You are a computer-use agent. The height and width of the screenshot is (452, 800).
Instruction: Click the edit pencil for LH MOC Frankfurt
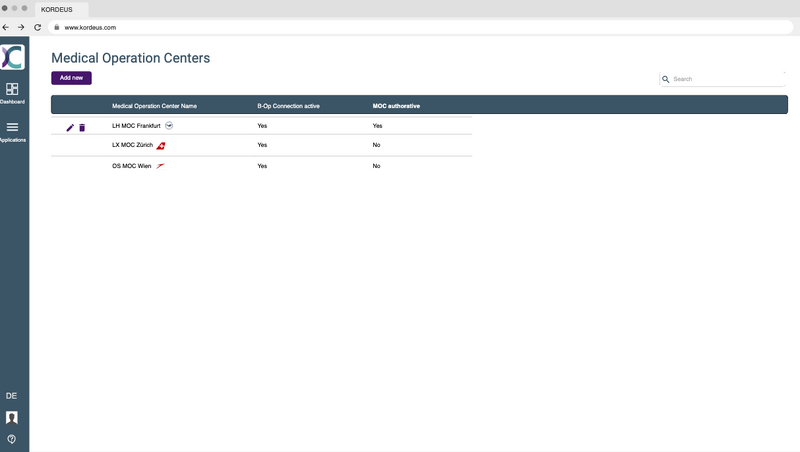click(70, 128)
